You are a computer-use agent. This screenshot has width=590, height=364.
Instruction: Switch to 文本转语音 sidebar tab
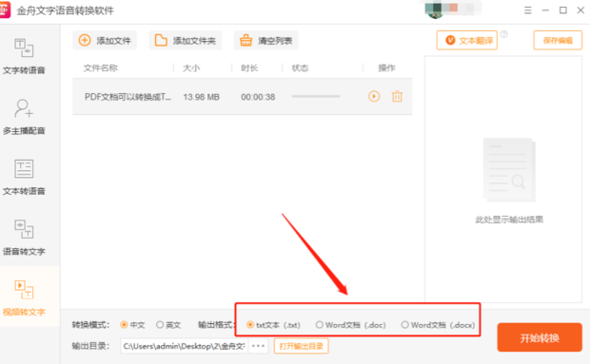click(24, 178)
